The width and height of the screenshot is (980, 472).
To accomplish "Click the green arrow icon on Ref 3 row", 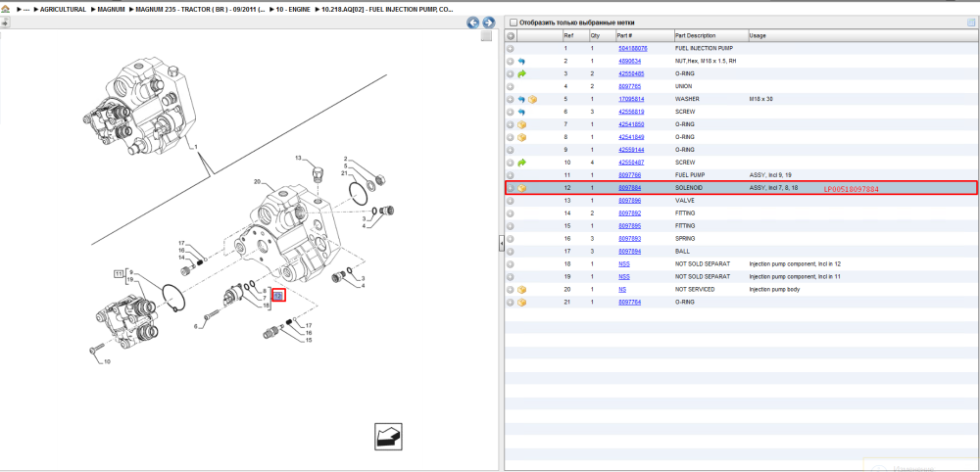I will point(522,73).
